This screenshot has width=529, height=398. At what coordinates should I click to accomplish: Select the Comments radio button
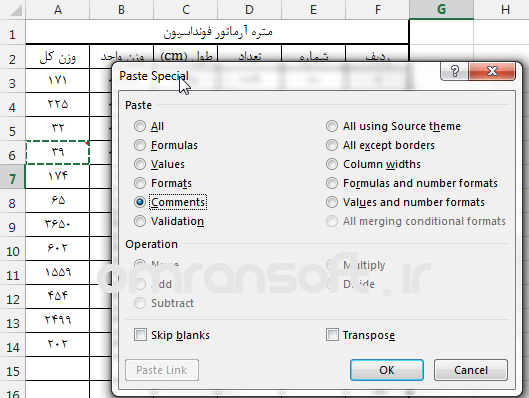click(140, 202)
